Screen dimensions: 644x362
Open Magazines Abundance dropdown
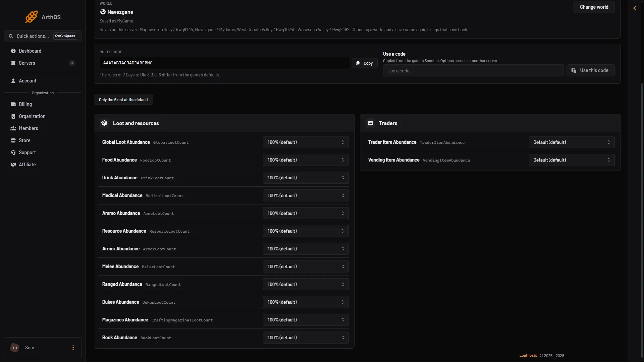pos(306,320)
